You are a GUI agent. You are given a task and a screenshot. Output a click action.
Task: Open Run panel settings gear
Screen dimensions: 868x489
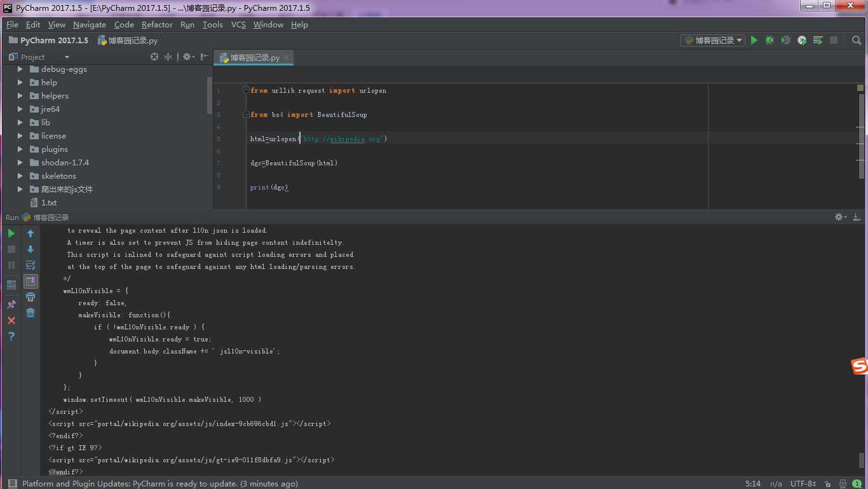click(840, 217)
